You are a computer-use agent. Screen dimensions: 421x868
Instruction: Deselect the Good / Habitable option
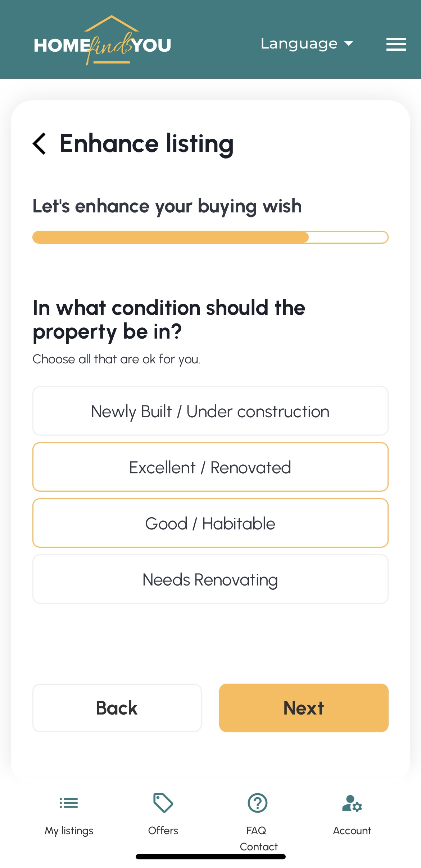210,523
